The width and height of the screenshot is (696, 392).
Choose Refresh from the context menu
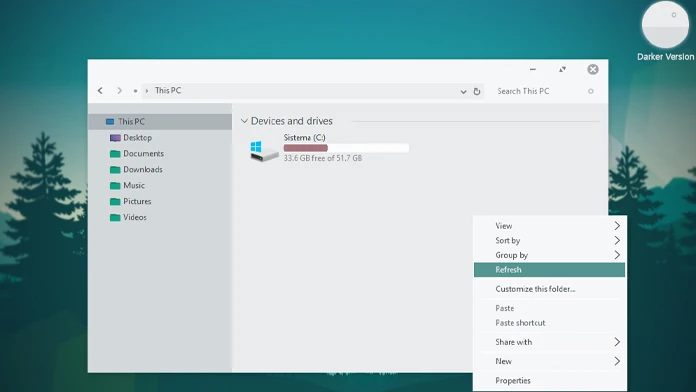point(550,270)
